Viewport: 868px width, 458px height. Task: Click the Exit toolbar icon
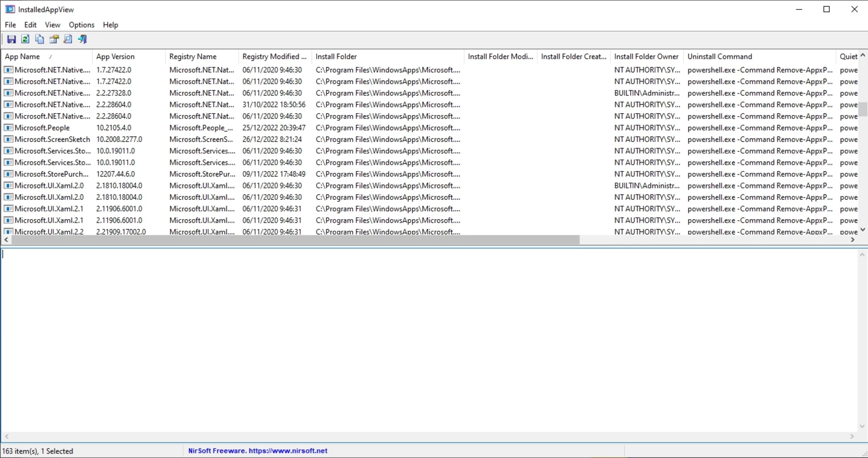[x=83, y=40]
